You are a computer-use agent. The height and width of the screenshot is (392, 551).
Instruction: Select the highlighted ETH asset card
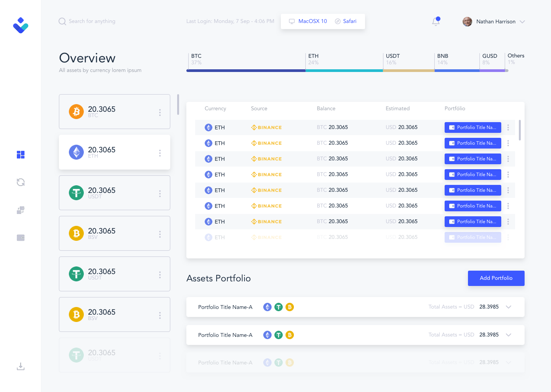pyautogui.click(x=114, y=152)
